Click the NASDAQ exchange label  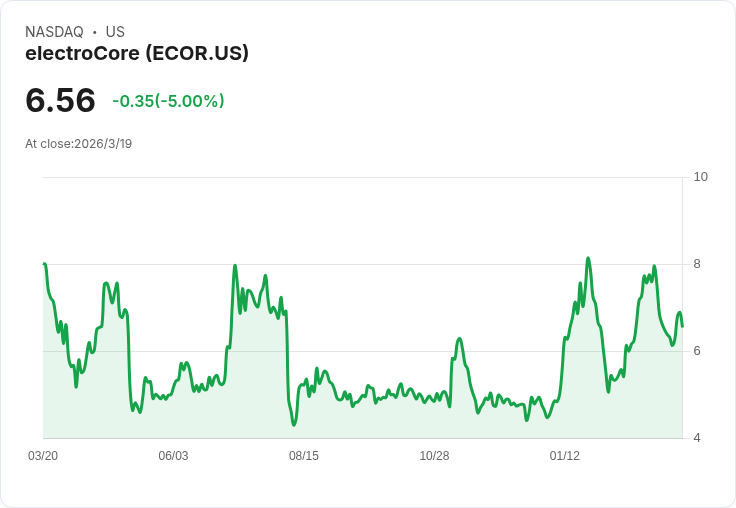pyautogui.click(x=54, y=32)
